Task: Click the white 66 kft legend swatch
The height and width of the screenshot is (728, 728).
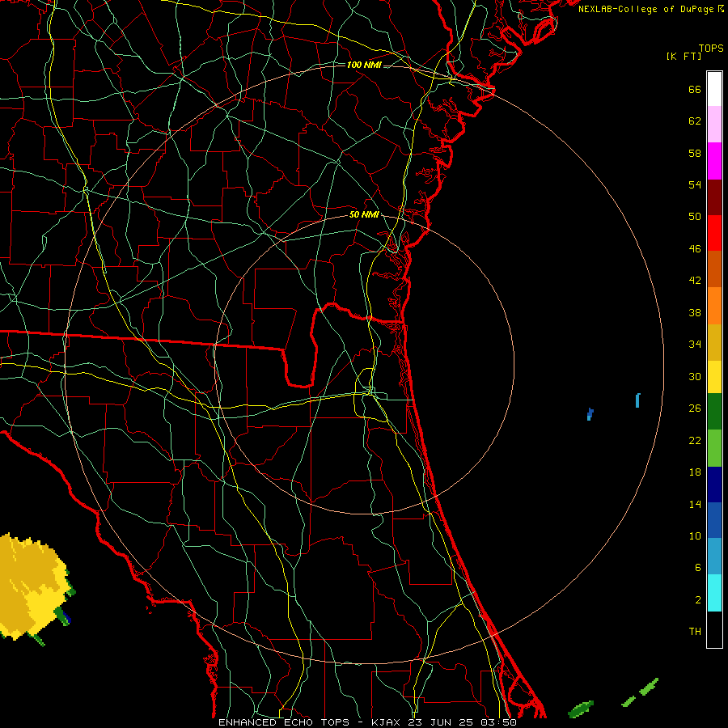Action: pos(714,89)
